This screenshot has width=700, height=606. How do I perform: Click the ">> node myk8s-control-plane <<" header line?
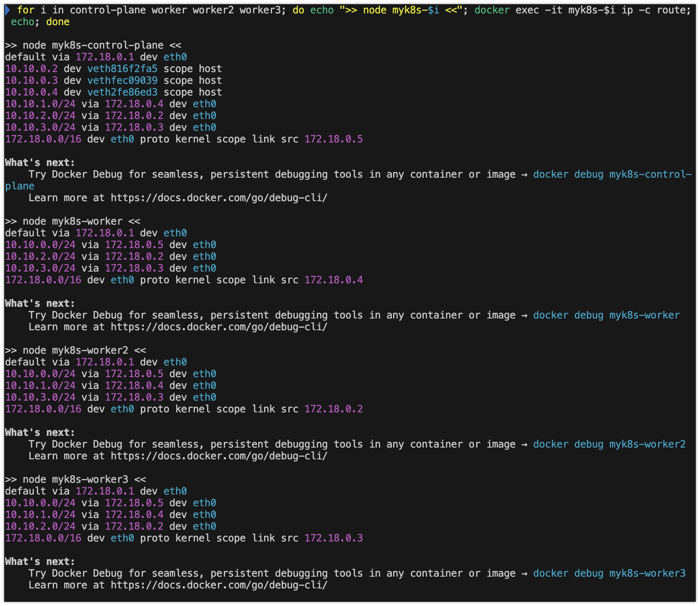tap(93, 45)
